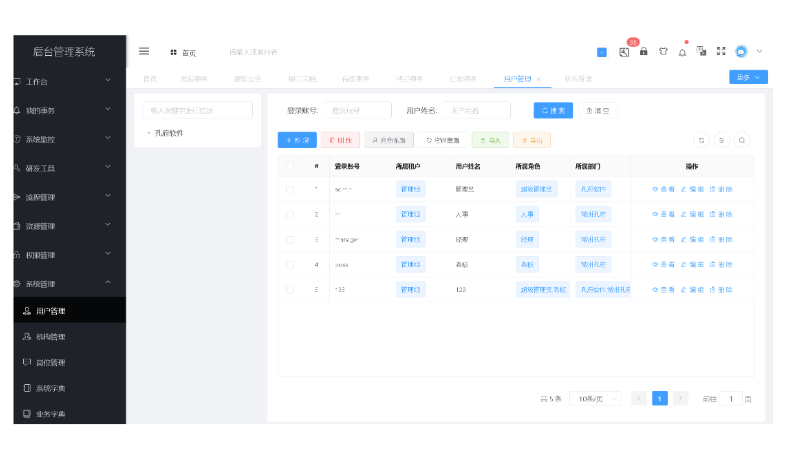Select 业务字典 in the sidebar
The width and height of the screenshot is (800, 453).
[70, 414]
